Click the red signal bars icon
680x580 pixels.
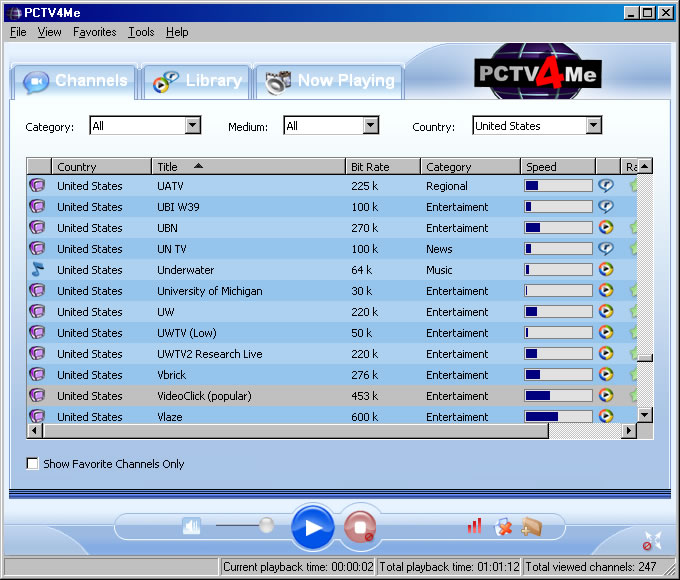click(474, 526)
